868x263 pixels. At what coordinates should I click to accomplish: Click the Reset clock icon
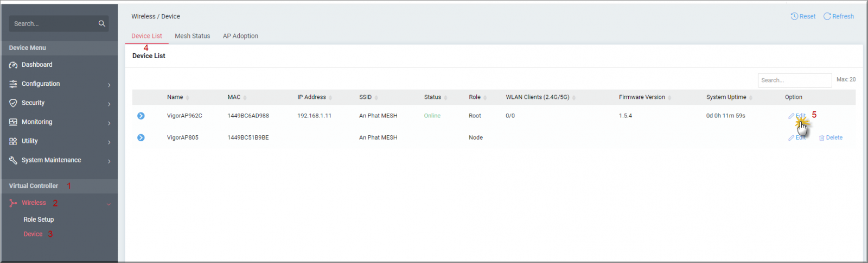coord(794,16)
